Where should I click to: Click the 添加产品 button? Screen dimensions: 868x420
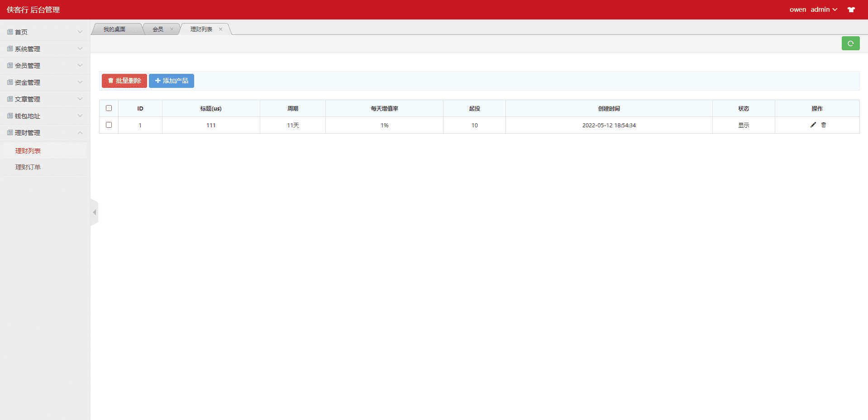[172, 81]
